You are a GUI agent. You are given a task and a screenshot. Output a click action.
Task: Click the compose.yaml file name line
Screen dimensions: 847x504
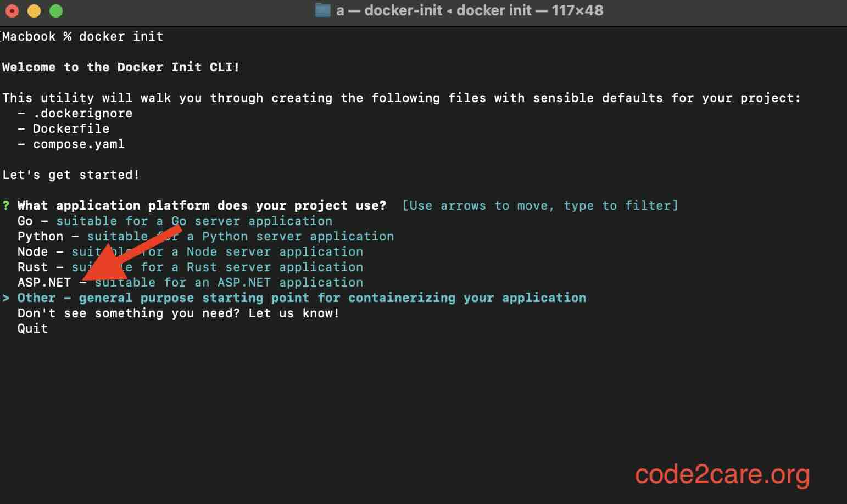[x=79, y=144]
